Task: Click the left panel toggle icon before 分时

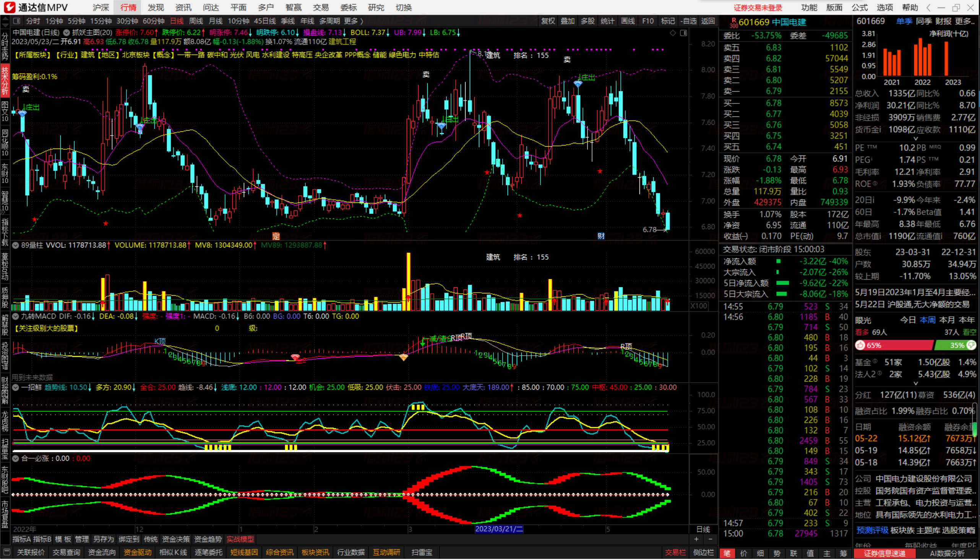Action: 16,21
